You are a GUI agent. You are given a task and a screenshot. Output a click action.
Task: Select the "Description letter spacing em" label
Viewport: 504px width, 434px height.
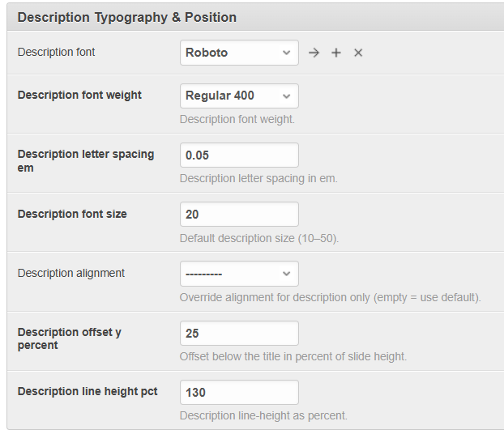click(85, 160)
